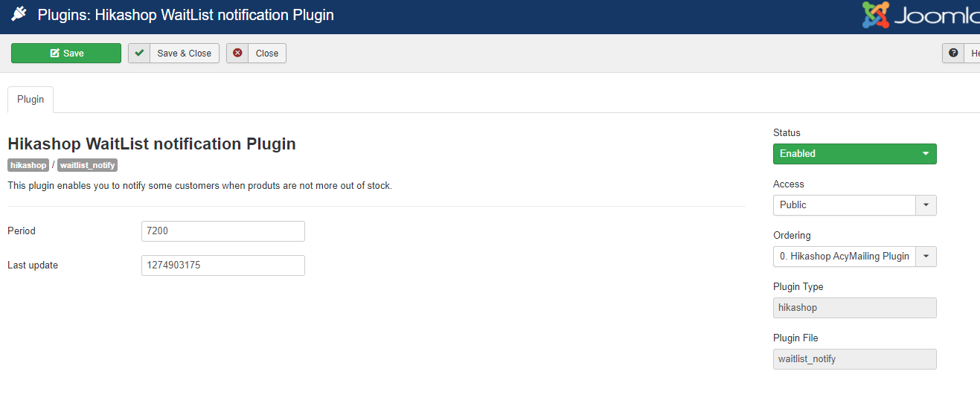Open the Status Enabled dropdown
980x409 pixels.
[854, 153]
